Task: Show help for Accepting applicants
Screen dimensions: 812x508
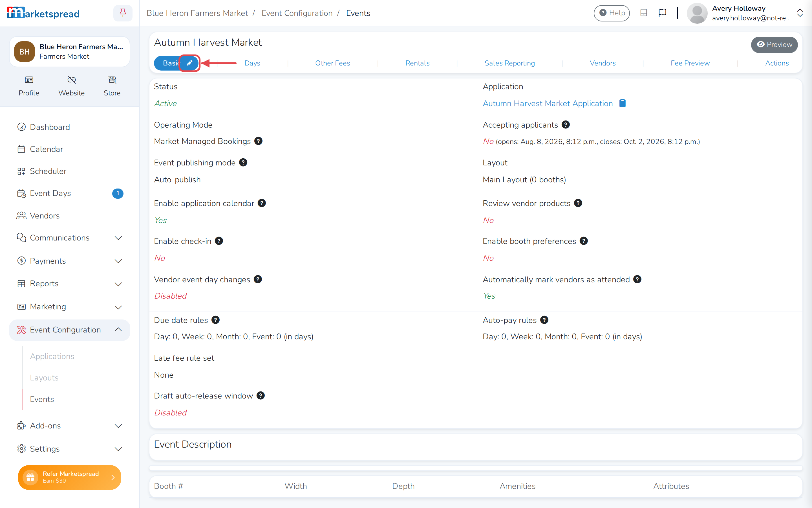Action: tap(566, 125)
